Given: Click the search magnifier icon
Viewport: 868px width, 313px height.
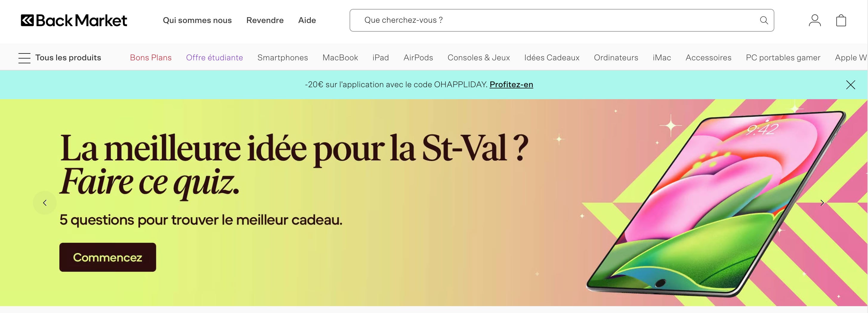Looking at the screenshot, I should pos(764,20).
